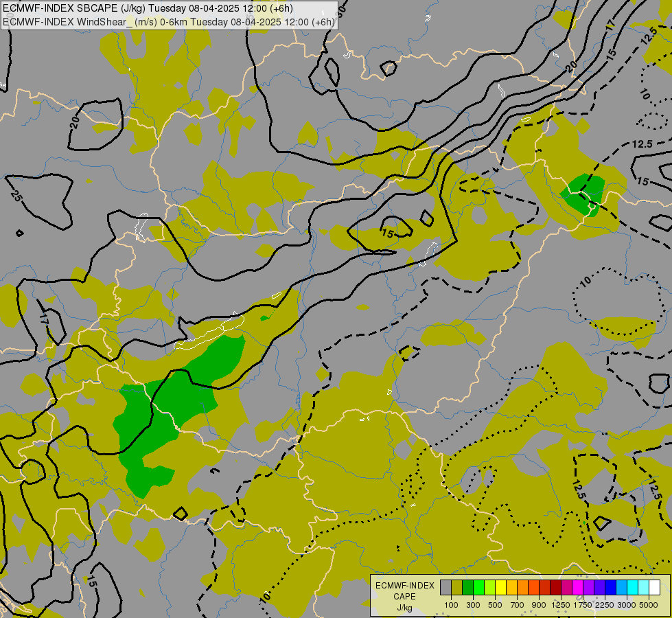Viewport: 672px width, 618px height.
Task: Click the SBCAPE title line in header
Action: pyautogui.click(x=148, y=8)
